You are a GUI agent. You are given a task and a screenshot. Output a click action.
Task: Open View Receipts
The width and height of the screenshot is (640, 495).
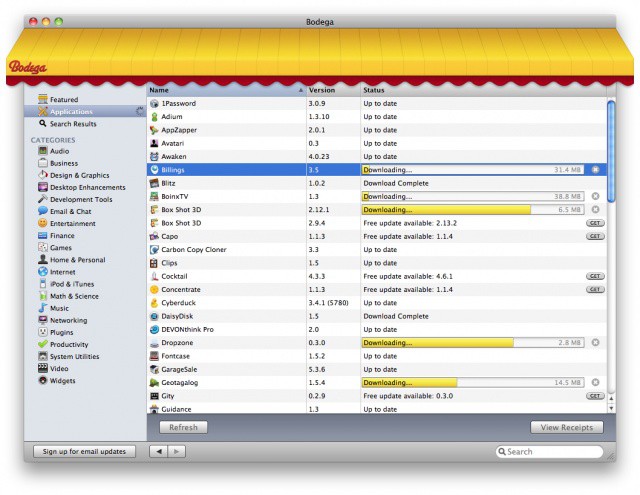coord(566,427)
